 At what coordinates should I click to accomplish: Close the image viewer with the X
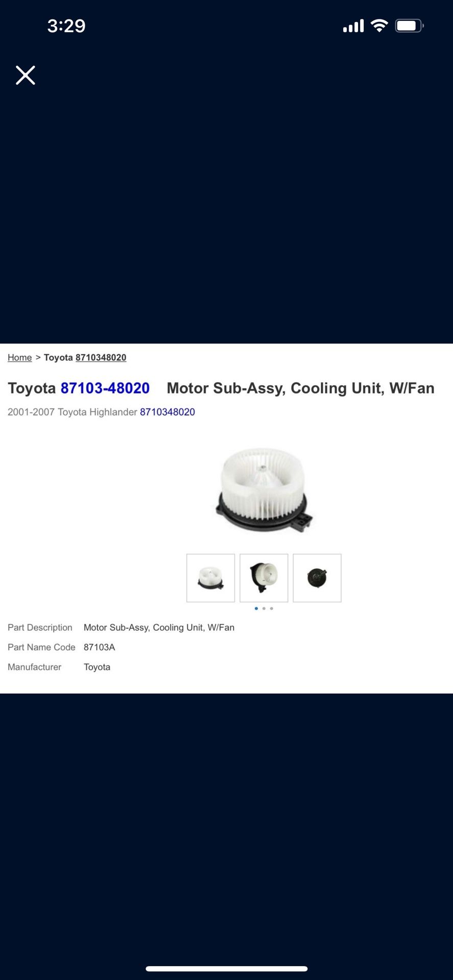click(x=26, y=75)
